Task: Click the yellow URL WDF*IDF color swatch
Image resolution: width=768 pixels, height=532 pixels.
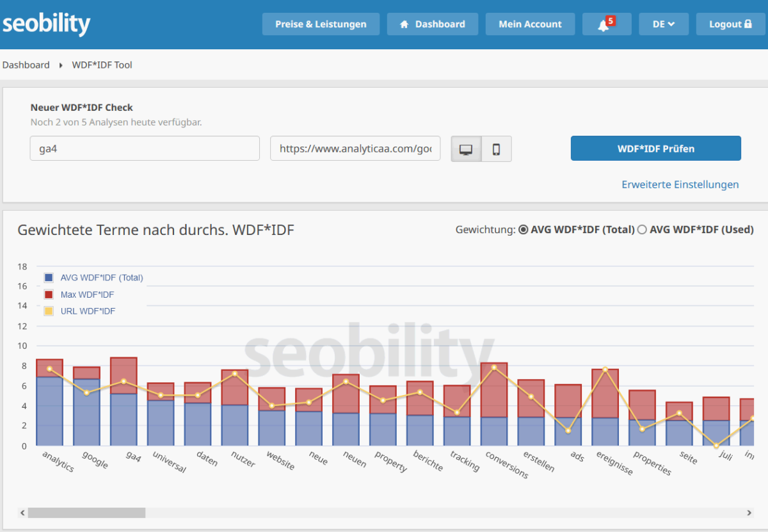Action: point(47,311)
